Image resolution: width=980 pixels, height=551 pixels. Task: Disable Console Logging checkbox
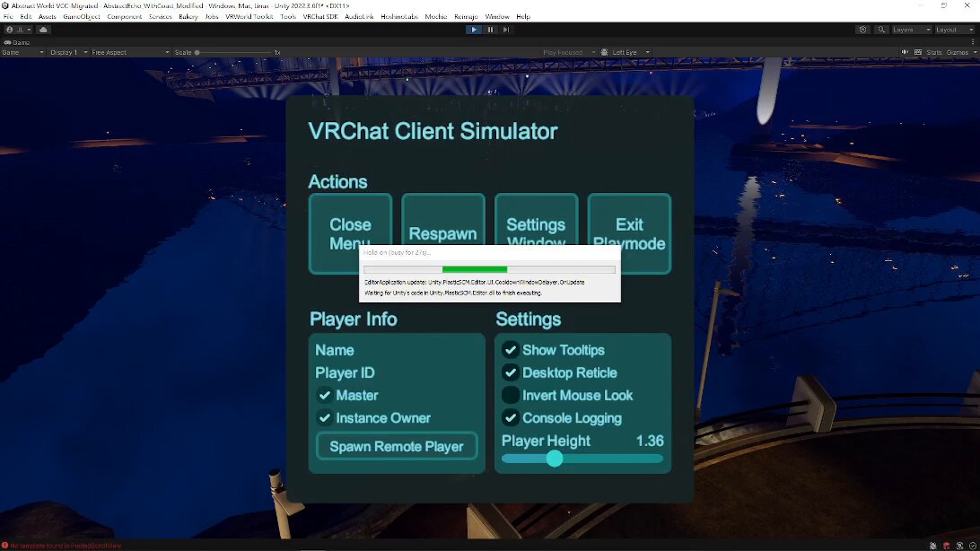[511, 418]
